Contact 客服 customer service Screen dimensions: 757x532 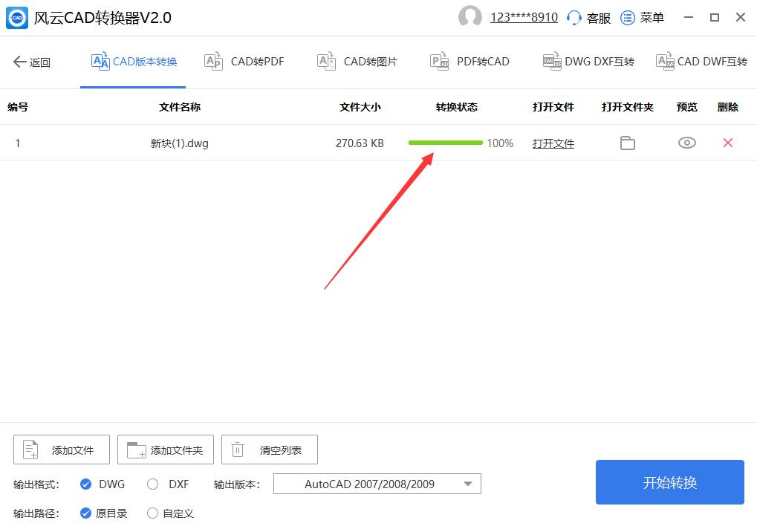[x=588, y=17]
